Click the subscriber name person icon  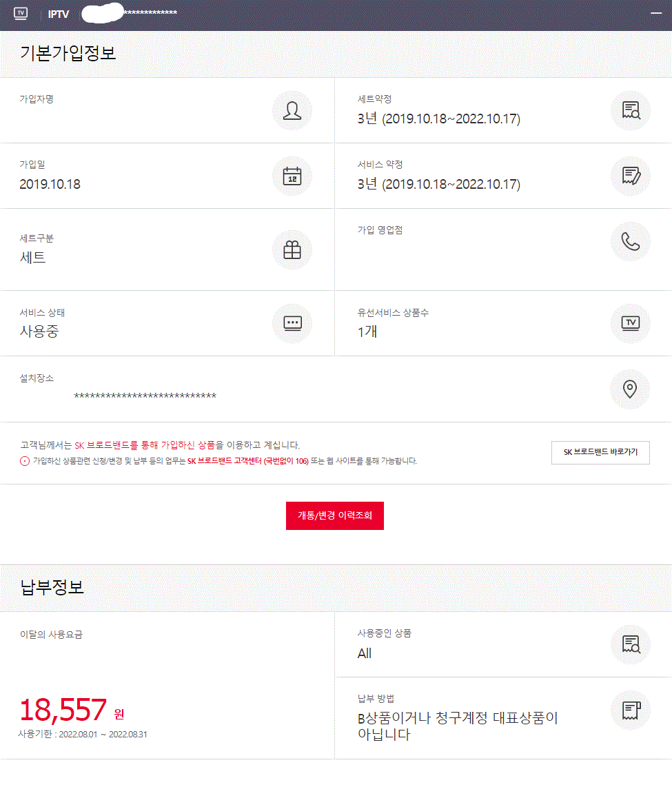click(292, 110)
